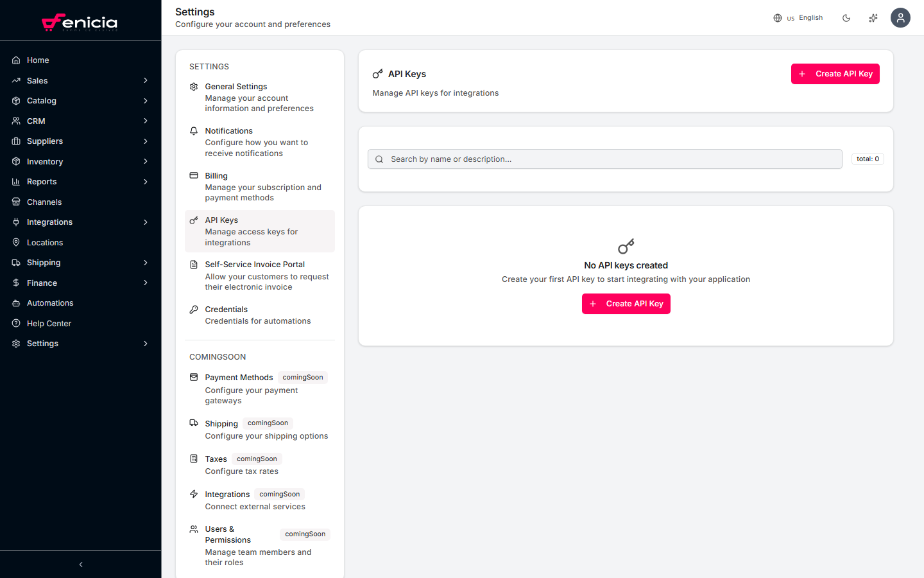Click the search by name or description field

(x=604, y=159)
